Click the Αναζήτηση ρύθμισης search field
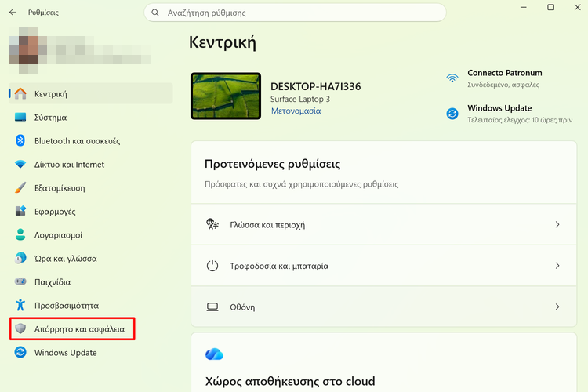The height and width of the screenshot is (392, 588). coord(295,13)
